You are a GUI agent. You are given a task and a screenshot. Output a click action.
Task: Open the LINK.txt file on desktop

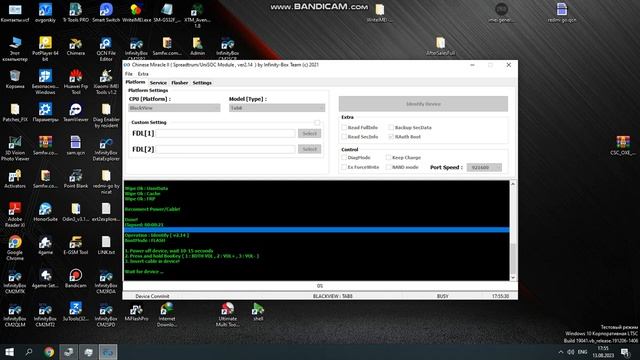click(106, 245)
